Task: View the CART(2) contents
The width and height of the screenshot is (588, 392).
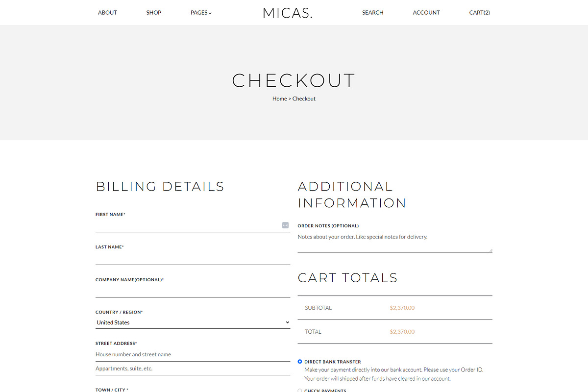Action: (x=479, y=13)
